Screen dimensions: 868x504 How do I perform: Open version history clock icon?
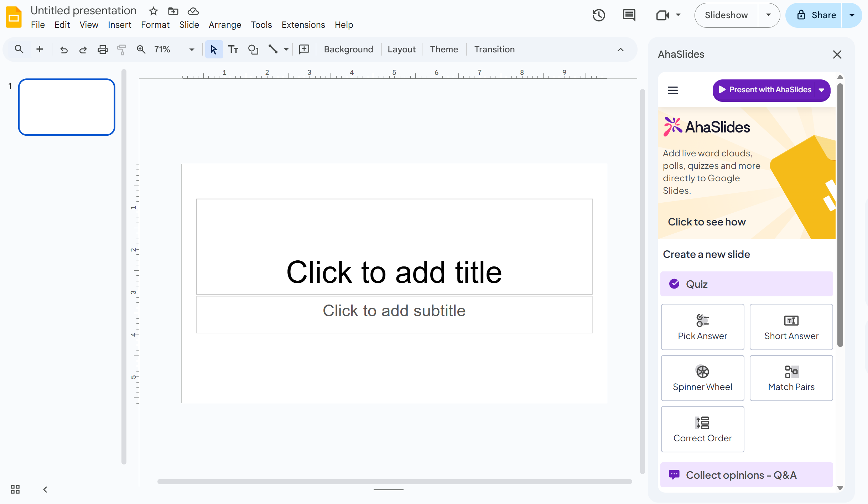[x=599, y=15]
